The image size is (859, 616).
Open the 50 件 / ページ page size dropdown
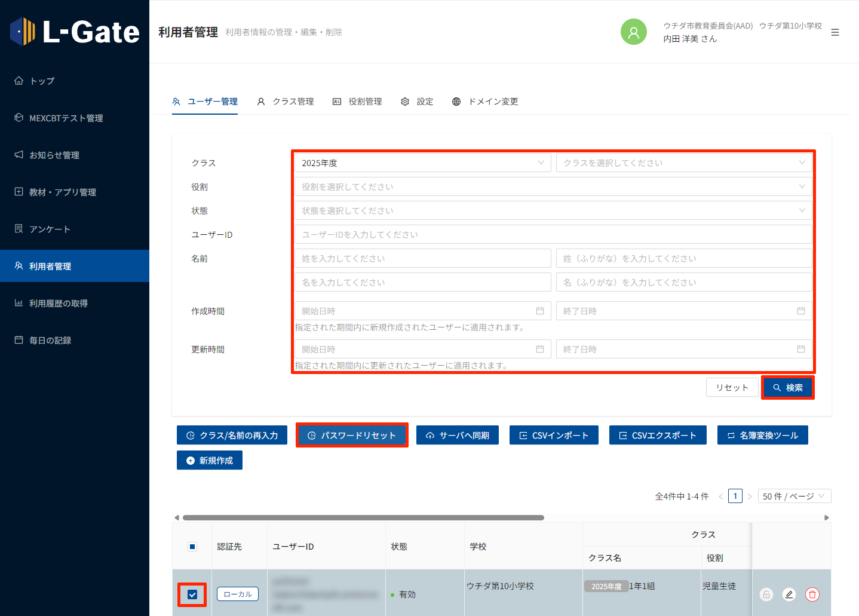pyautogui.click(x=794, y=497)
